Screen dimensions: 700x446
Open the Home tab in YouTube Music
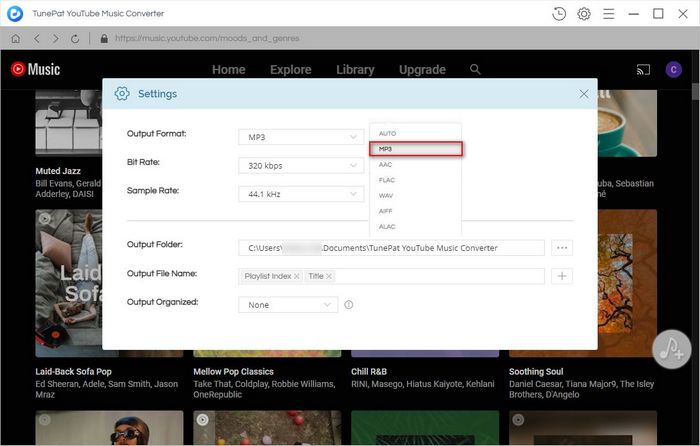[x=229, y=70]
